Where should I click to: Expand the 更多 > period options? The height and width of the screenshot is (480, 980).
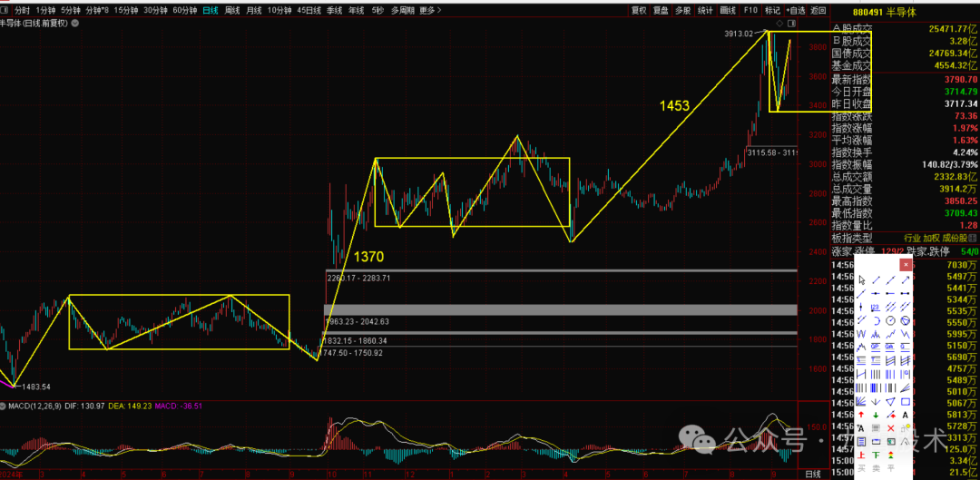click(x=430, y=10)
